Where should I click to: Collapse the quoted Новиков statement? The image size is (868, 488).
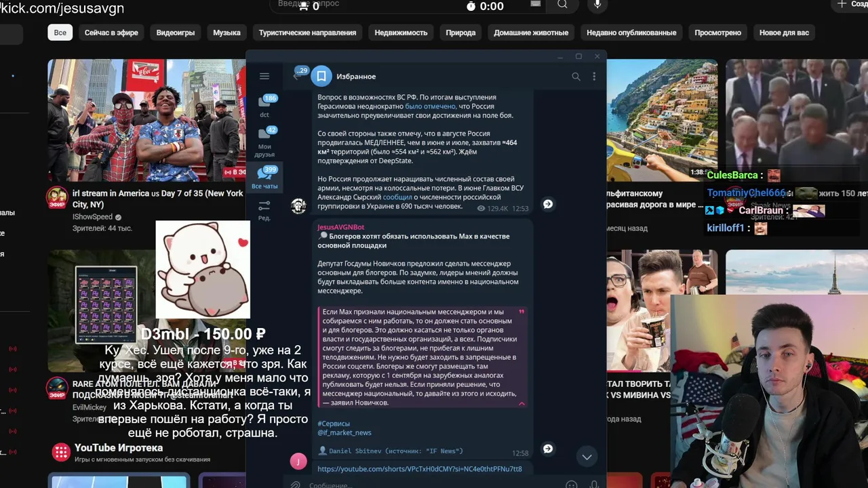521,403
